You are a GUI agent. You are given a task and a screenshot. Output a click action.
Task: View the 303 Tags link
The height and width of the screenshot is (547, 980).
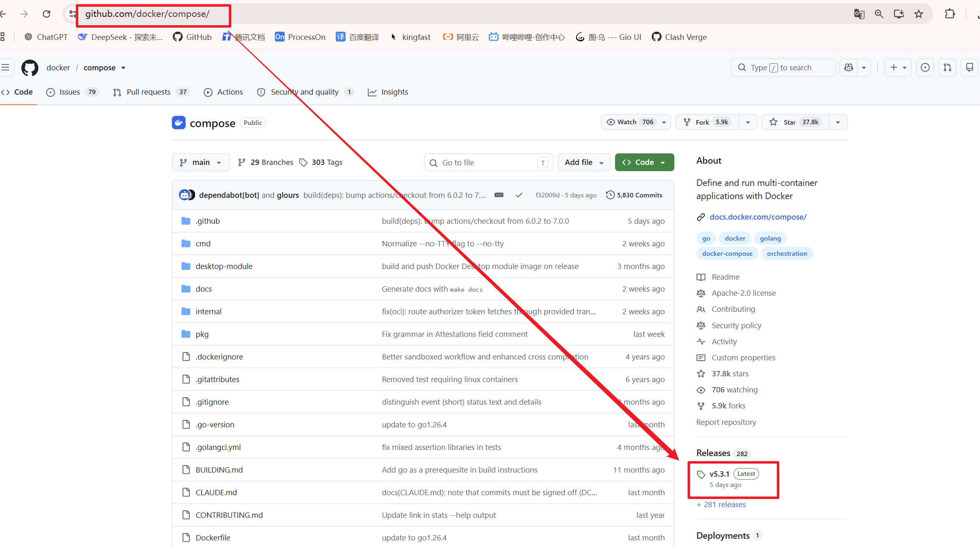(321, 162)
